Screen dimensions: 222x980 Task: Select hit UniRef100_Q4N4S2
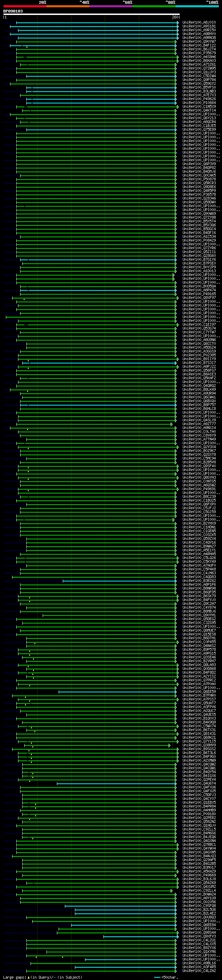coord(199,646)
